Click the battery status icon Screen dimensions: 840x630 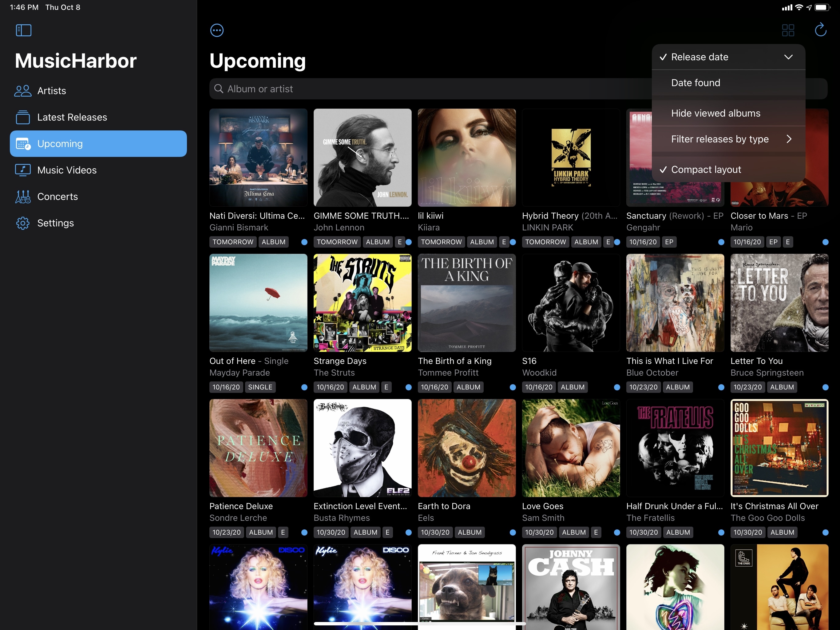point(822,7)
